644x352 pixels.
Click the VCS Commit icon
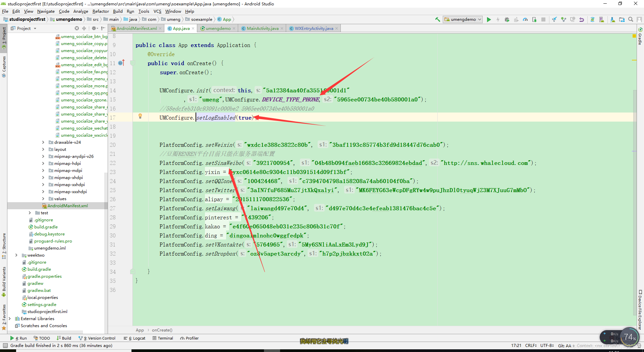point(563,19)
